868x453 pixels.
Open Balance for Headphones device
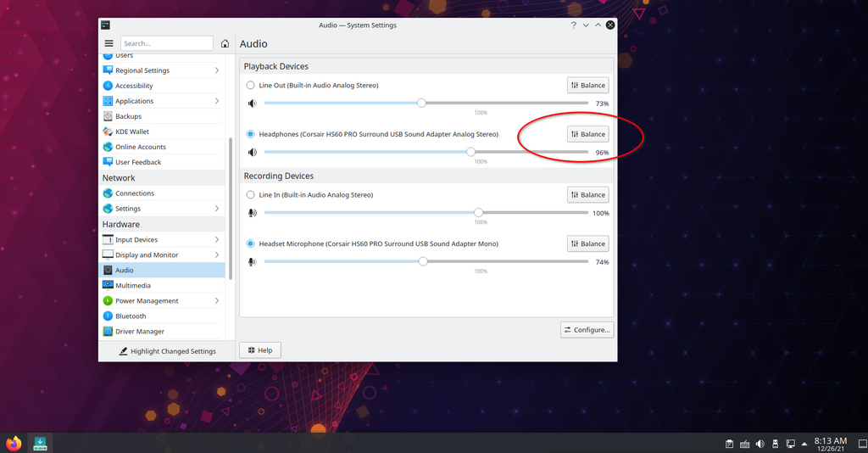pos(587,134)
